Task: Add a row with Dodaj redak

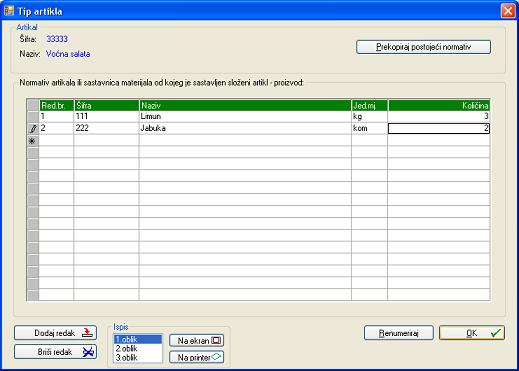Action: pos(55,333)
